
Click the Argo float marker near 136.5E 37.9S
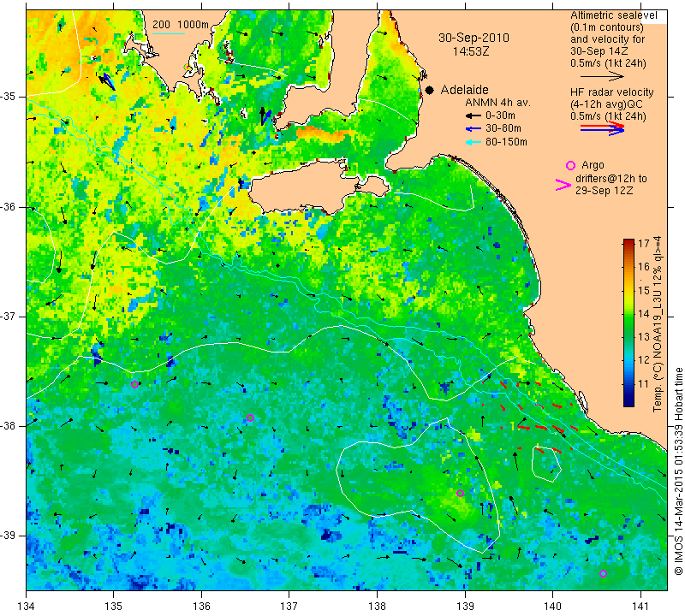[x=250, y=418]
